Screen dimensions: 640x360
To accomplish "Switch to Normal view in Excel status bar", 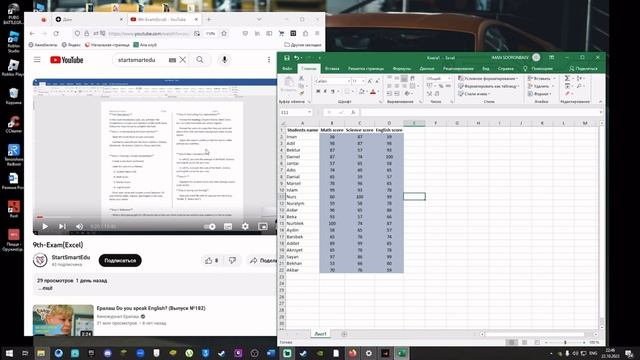I will point(511,342).
